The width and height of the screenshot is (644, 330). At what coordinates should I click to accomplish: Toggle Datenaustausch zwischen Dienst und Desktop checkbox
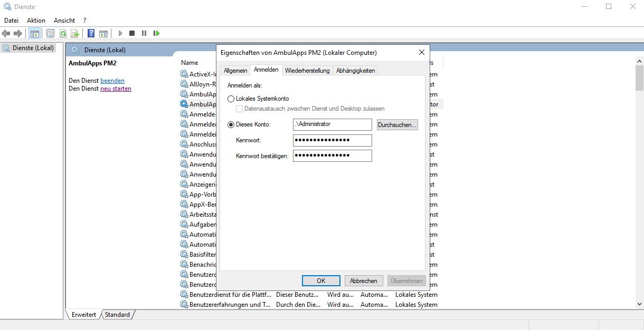coord(239,109)
